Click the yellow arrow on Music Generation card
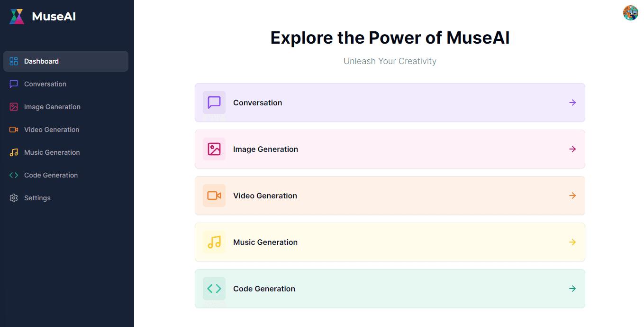The width and height of the screenshot is (644, 327). point(572,242)
